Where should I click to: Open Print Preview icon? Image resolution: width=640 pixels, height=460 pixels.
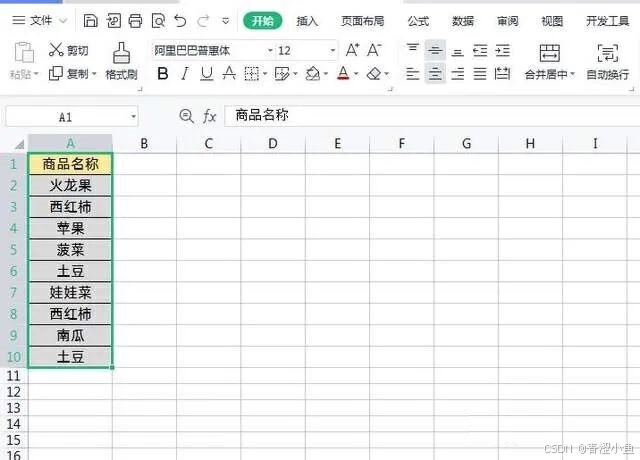[158, 20]
